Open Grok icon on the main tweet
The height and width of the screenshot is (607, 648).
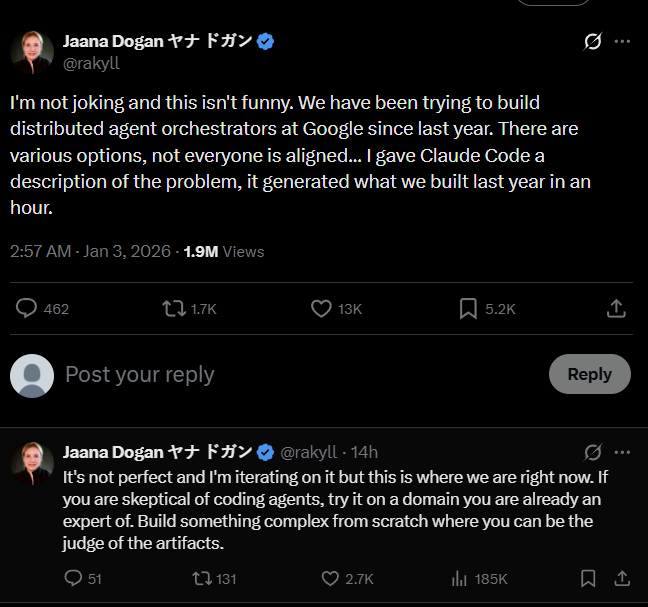tap(592, 42)
